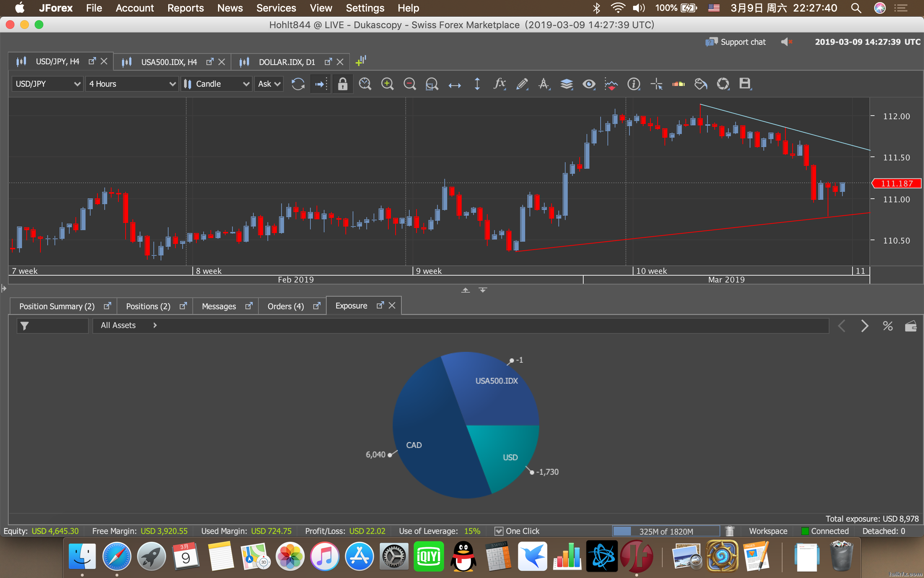Go to next exposure page arrow
The height and width of the screenshot is (578, 924).
pyautogui.click(x=864, y=326)
